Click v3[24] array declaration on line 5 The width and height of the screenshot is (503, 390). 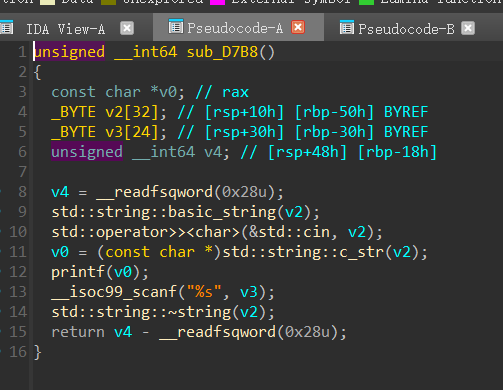click(132, 132)
